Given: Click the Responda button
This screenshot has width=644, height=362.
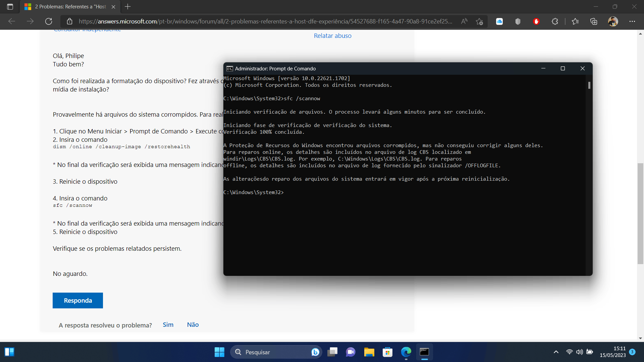Looking at the screenshot, I should pyautogui.click(x=78, y=300).
